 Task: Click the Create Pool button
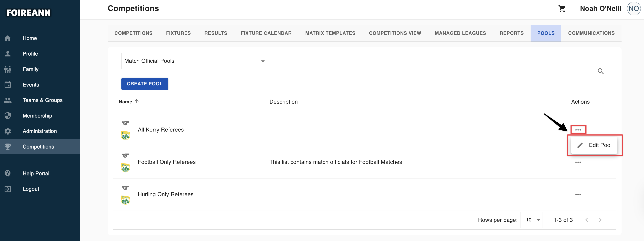(x=144, y=84)
